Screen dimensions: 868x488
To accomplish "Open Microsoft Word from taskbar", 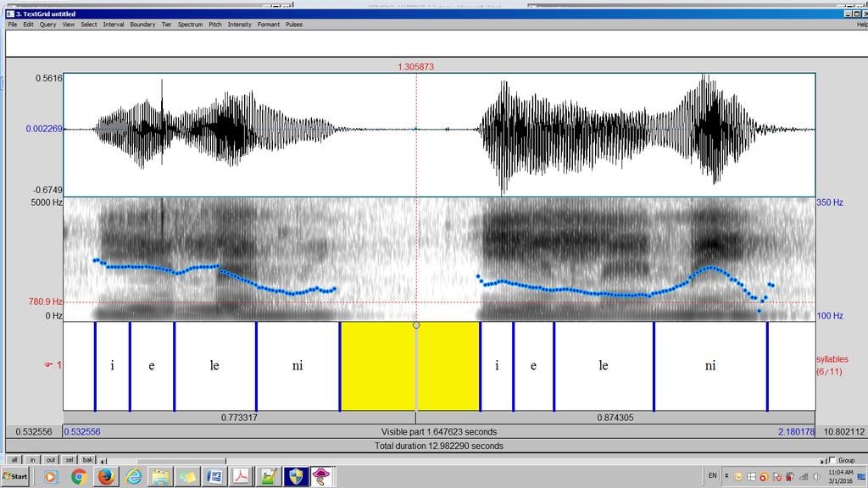I will 214,476.
